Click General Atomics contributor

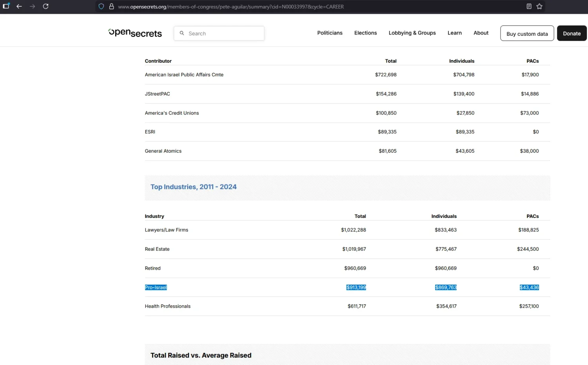coord(163,151)
